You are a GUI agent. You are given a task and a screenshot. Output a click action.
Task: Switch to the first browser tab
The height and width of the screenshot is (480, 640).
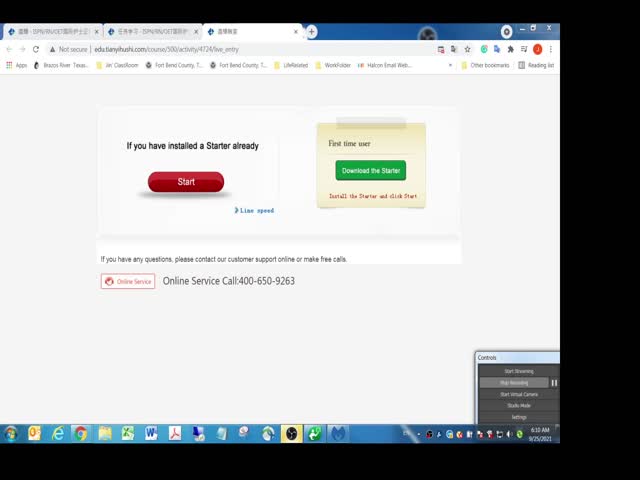[50, 32]
